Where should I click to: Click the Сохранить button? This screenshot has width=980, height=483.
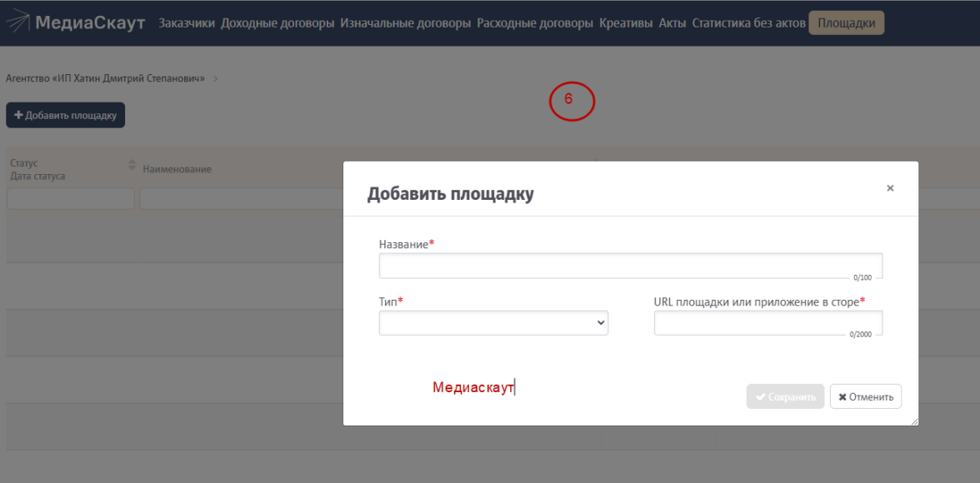(x=786, y=396)
